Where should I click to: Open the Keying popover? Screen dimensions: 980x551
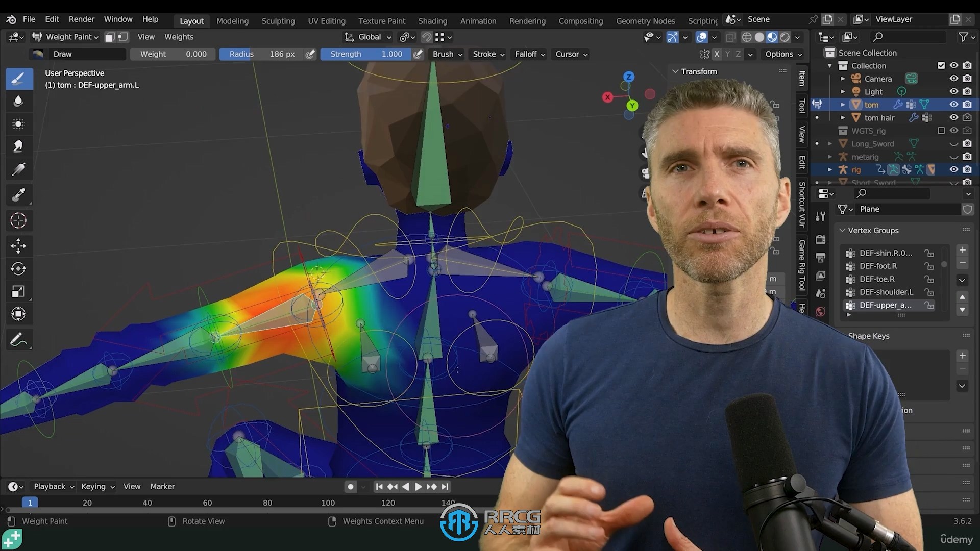coord(97,487)
